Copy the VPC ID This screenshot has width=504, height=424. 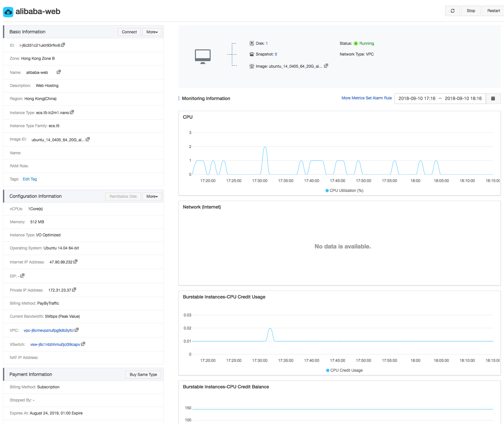[77, 330]
